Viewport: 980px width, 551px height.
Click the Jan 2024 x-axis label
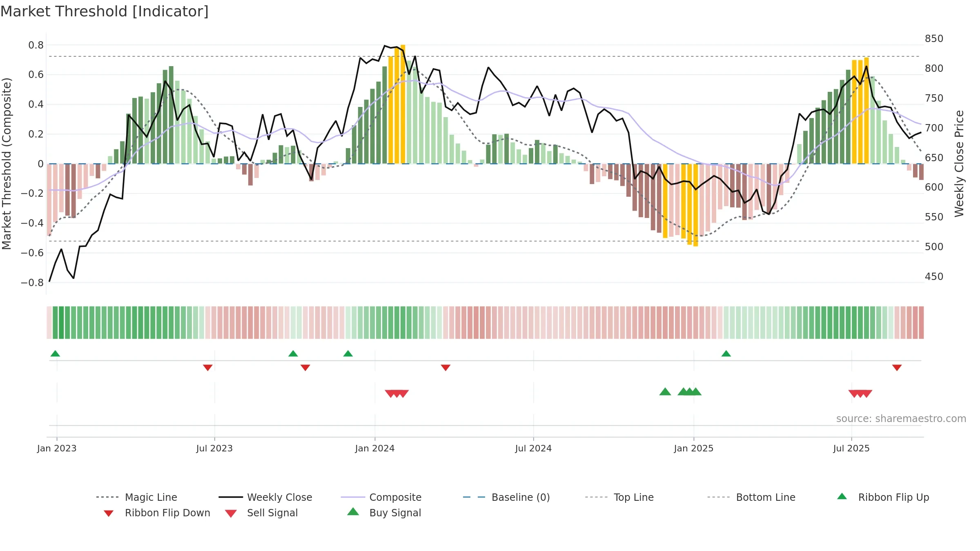(x=375, y=448)
